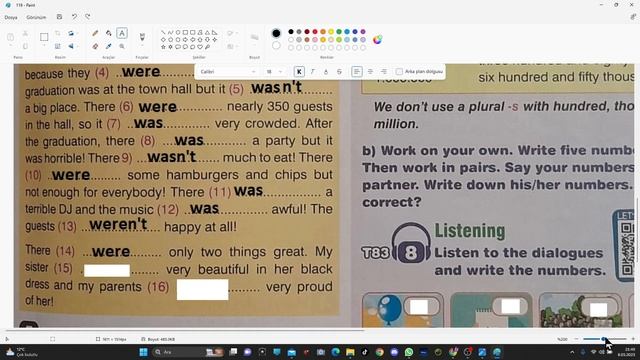Click the horizontal scrollbar under the canvas
640x360 pixels.
tap(185, 330)
